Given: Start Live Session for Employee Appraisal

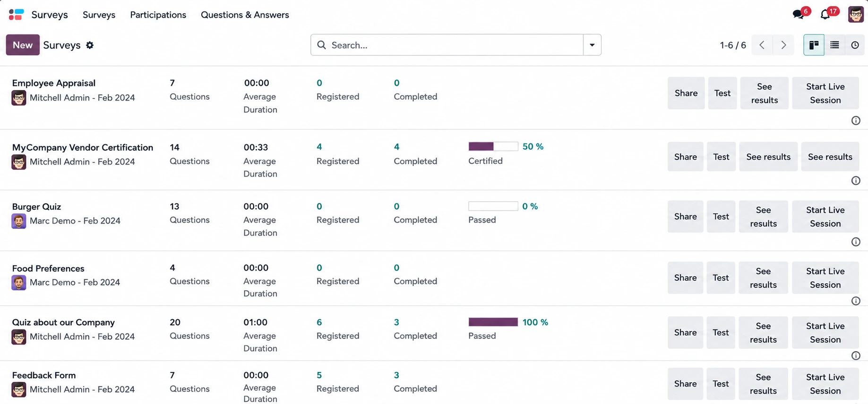Looking at the screenshot, I should tap(825, 93).
